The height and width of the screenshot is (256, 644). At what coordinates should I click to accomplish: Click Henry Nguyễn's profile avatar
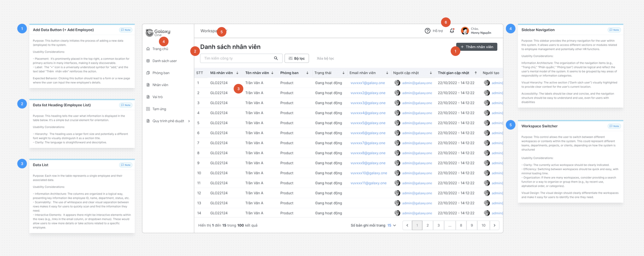point(465,31)
